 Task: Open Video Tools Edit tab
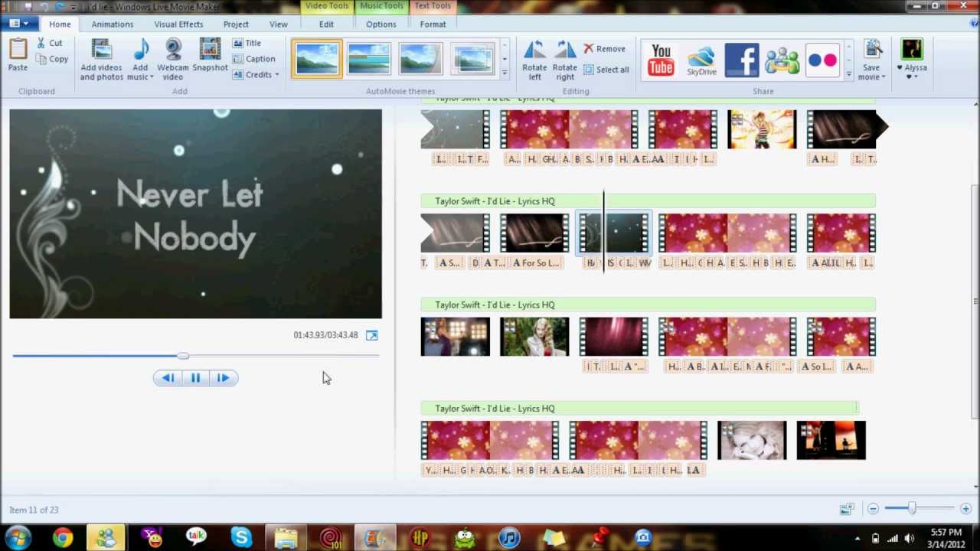(x=326, y=24)
